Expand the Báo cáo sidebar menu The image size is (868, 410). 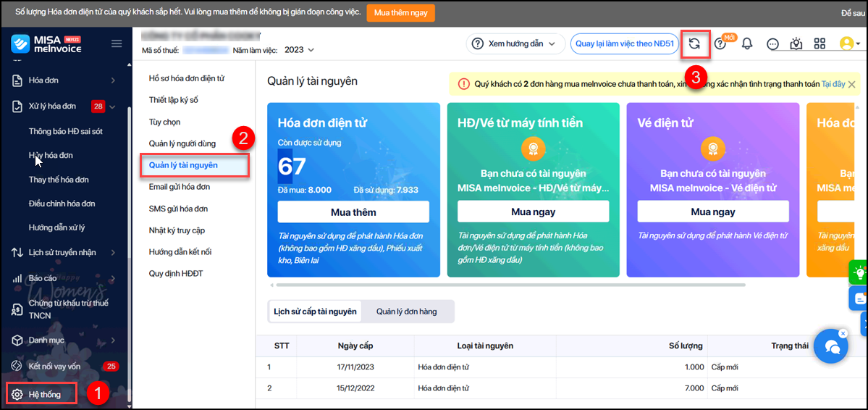tap(112, 278)
